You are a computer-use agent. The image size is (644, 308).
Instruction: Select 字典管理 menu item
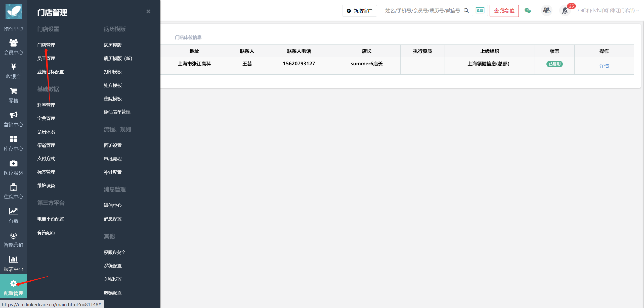click(x=46, y=118)
